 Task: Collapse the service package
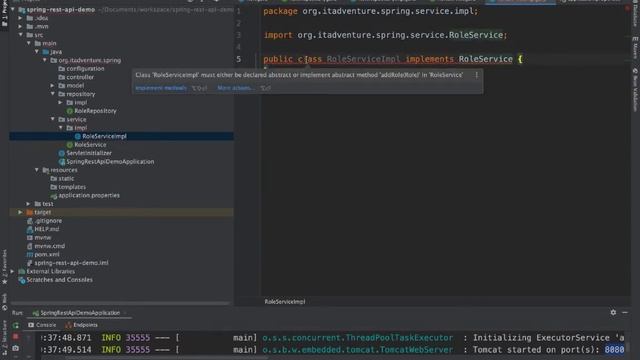pos(53,120)
